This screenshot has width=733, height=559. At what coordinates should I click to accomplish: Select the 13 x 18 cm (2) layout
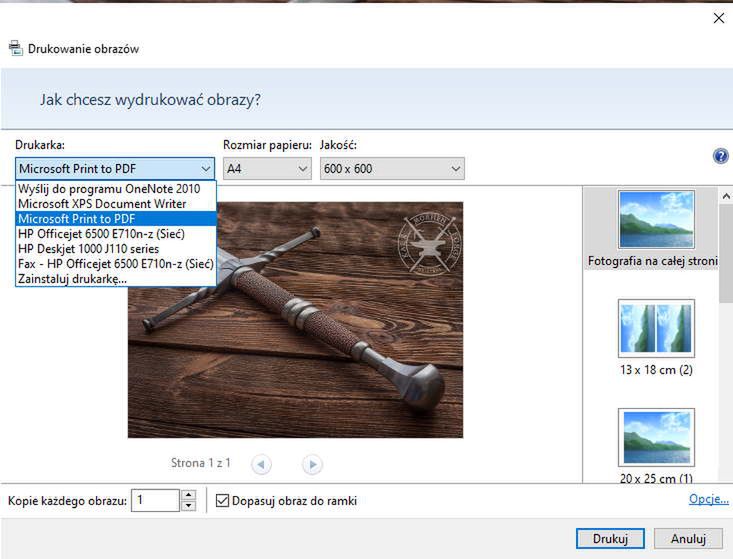click(x=656, y=337)
